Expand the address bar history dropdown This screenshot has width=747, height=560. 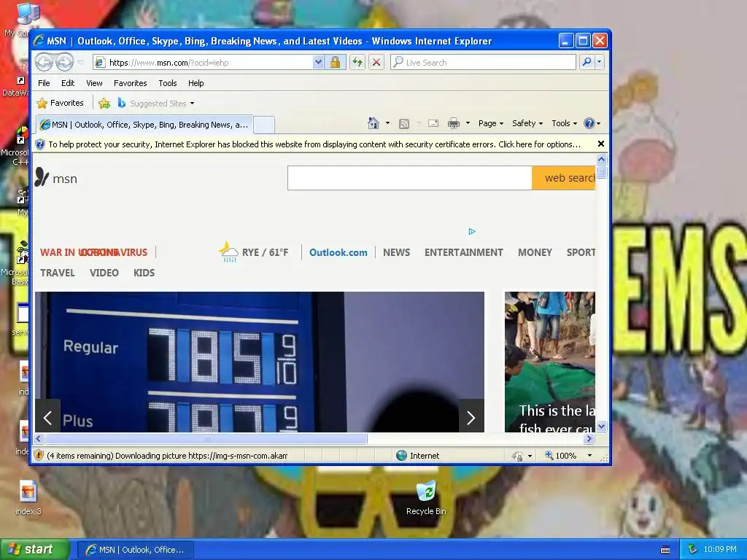click(x=318, y=63)
